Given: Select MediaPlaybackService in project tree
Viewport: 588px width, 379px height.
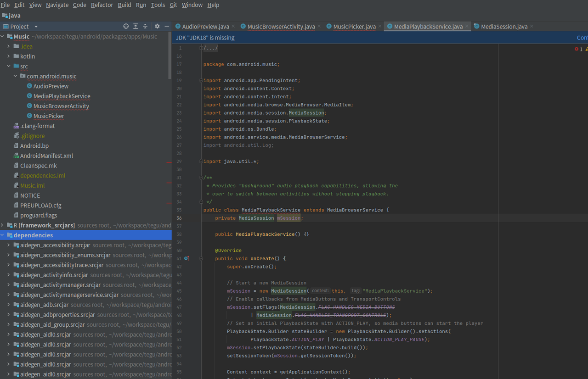Looking at the screenshot, I should point(62,96).
